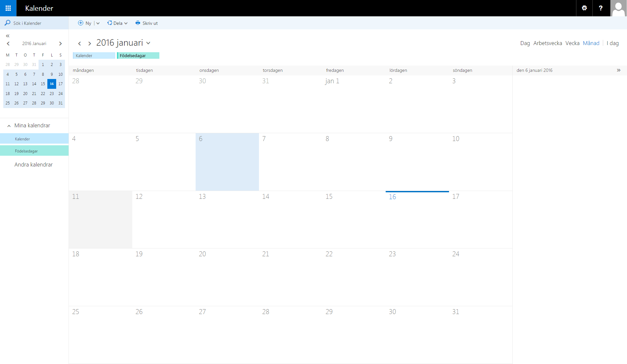627x364 pixels.
Task: Select January 24 cell in month grid
Action: (481, 277)
